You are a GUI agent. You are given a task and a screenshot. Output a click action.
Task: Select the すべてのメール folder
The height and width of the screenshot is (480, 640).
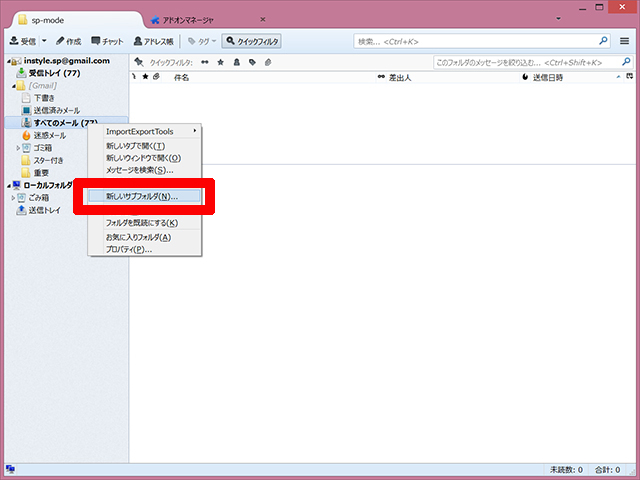click(x=65, y=123)
